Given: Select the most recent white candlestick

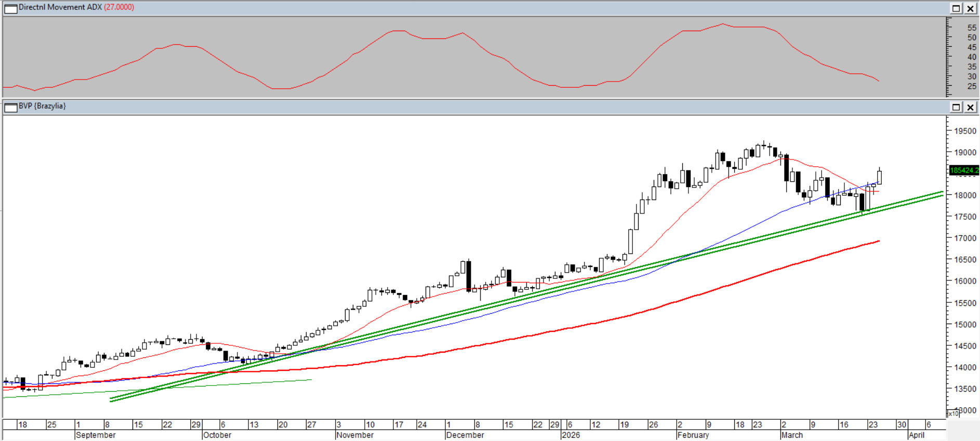Looking at the screenshot, I should (879, 177).
